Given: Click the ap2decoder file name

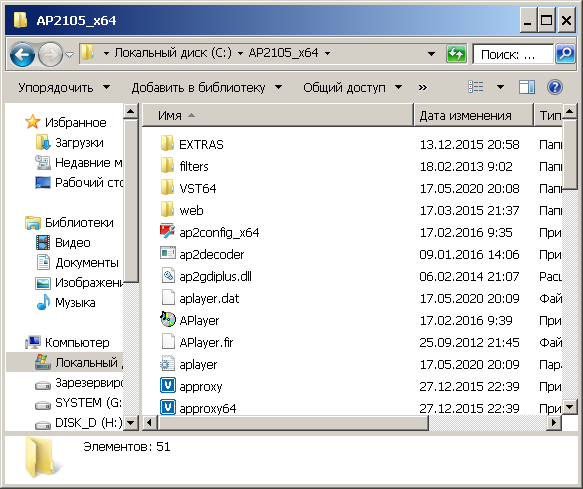Looking at the screenshot, I should coord(212,254).
